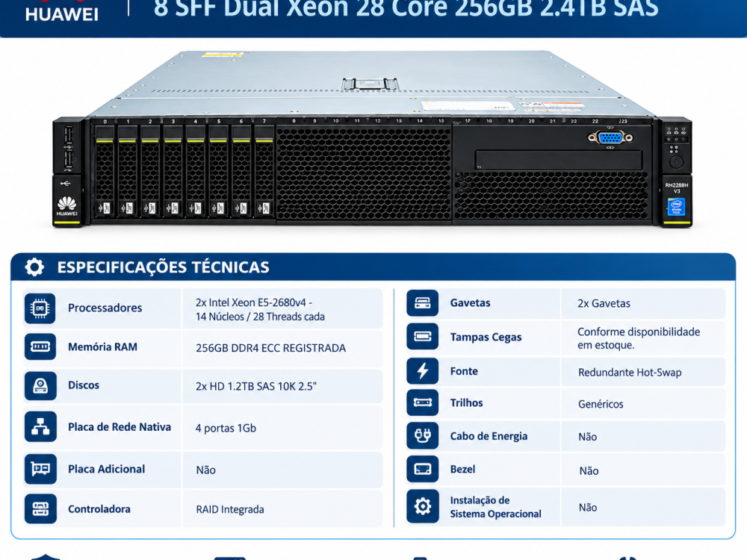Click the Processadores CPU chip icon
Viewport: 747px width, 560px height.
pos(40,308)
